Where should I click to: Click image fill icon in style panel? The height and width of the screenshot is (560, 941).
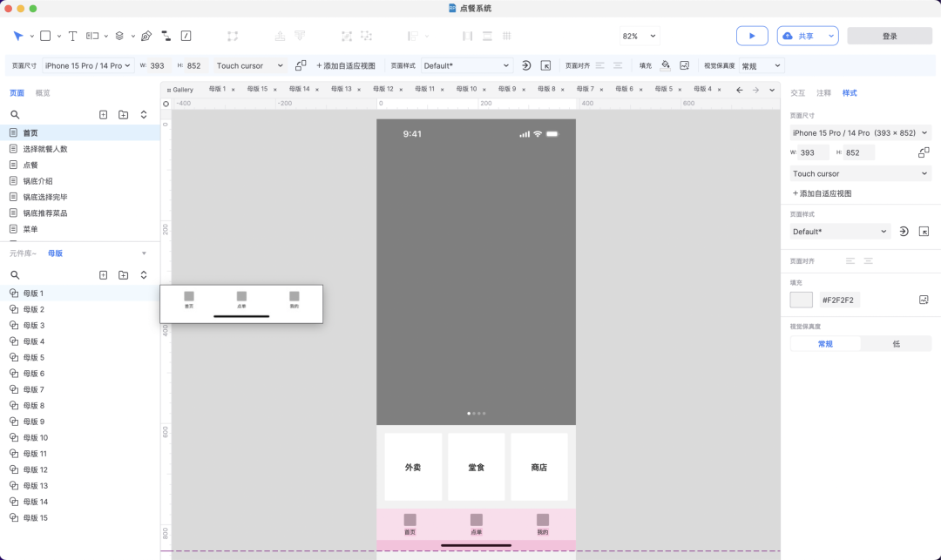click(924, 300)
